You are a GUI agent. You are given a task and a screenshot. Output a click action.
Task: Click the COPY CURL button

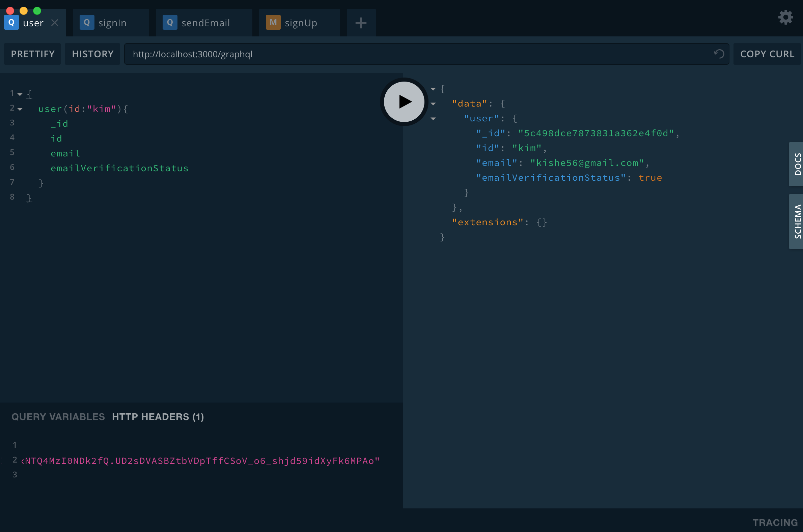pos(767,54)
